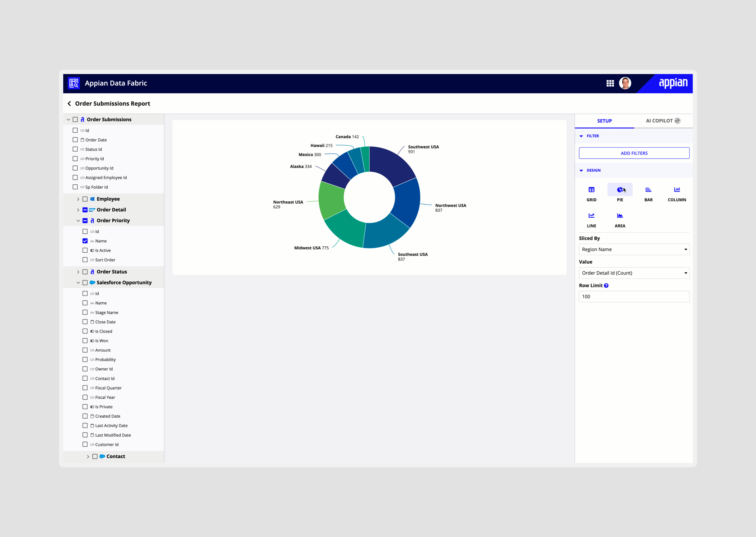This screenshot has height=537, width=756.
Task: Expand the Employee tree node
Action: point(78,199)
